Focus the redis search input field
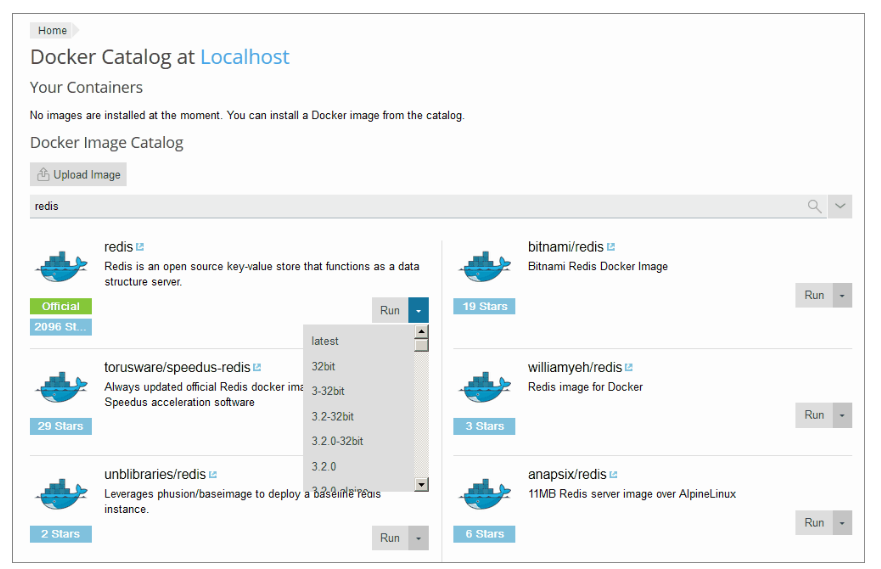Screen dimensions: 881x569 [x=400, y=206]
